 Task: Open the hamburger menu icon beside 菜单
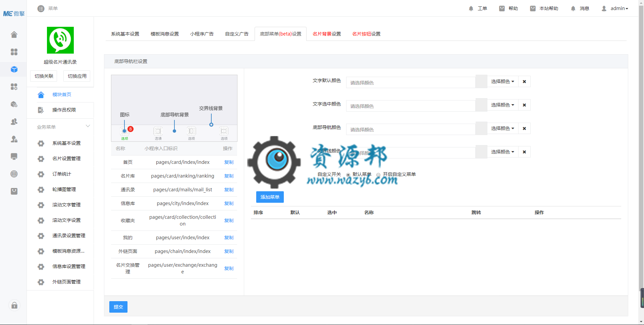[x=41, y=8]
